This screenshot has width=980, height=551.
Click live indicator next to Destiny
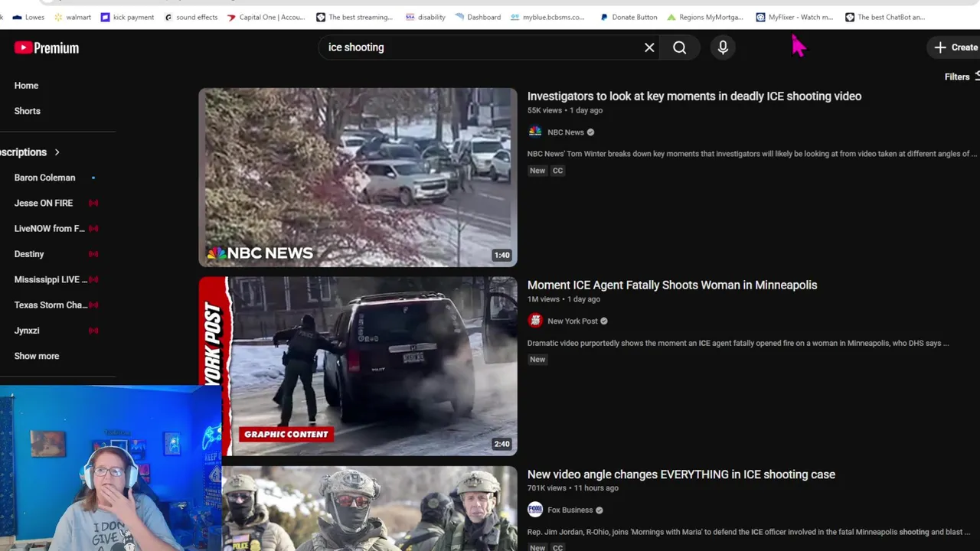pyautogui.click(x=93, y=254)
